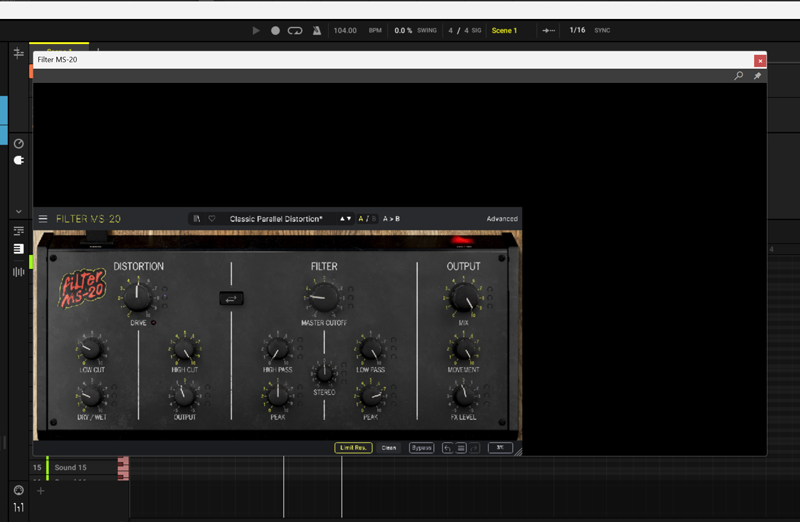Toggle the Bypass button
This screenshot has height=522, width=800.
(421, 448)
